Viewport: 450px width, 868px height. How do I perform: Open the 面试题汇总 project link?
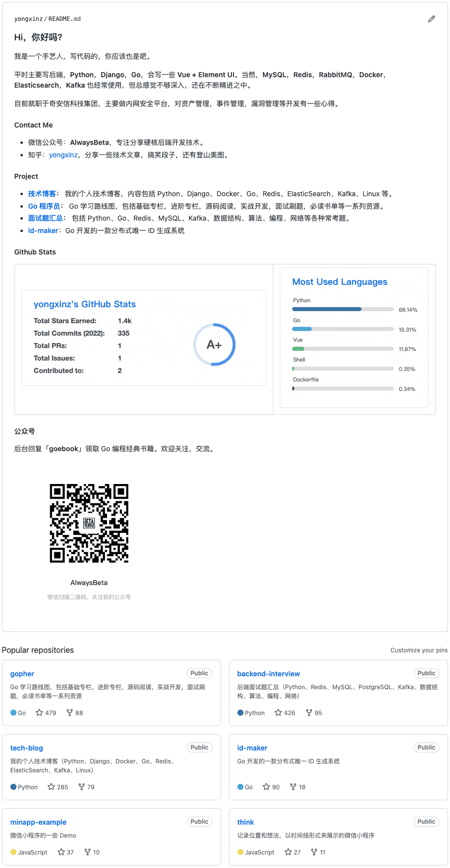click(x=46, y=218)
